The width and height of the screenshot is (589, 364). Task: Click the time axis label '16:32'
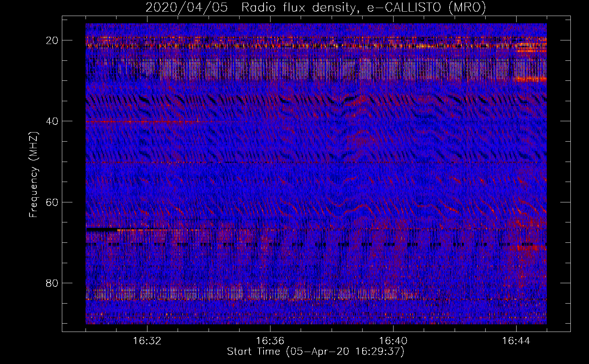[147, 341]
